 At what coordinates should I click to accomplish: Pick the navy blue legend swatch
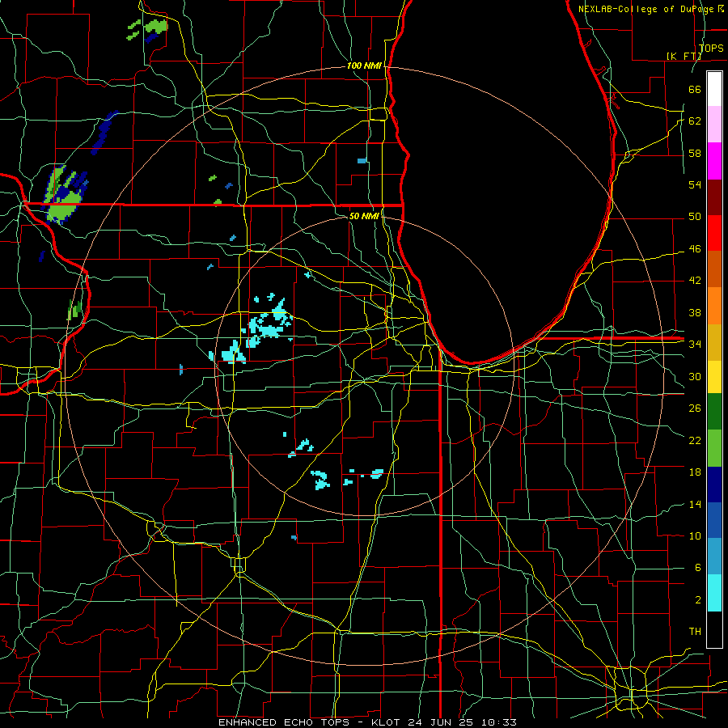714,485
